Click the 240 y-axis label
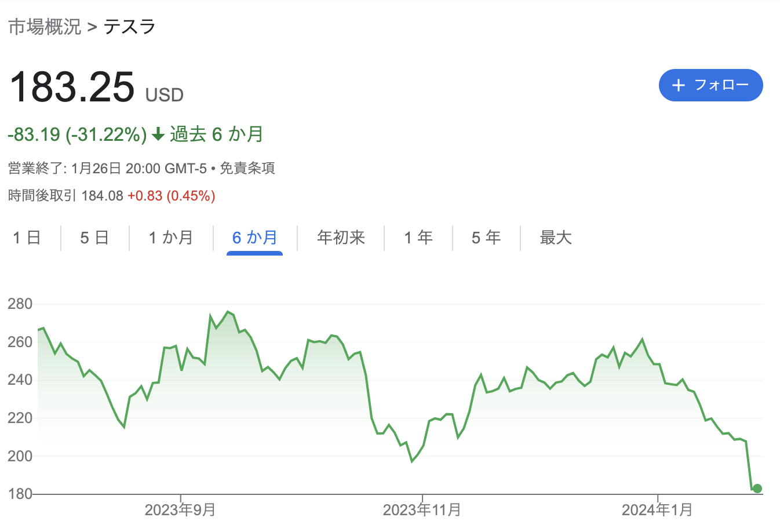 point(20,380)
